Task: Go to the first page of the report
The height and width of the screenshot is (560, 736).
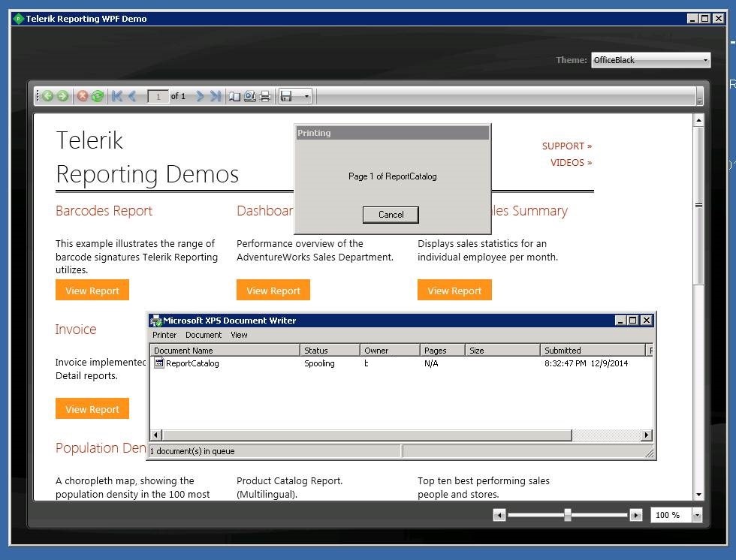Action: click(117, 96)
